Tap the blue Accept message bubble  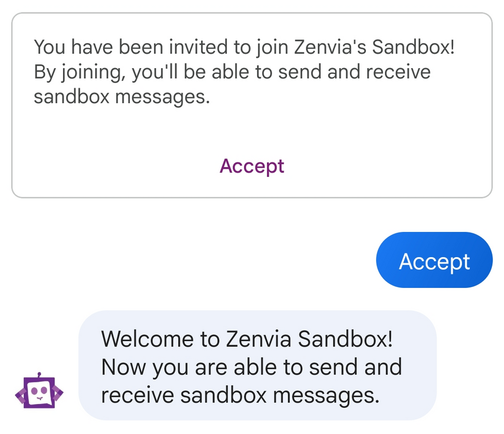pyautogui.click(x=434, y=261)
